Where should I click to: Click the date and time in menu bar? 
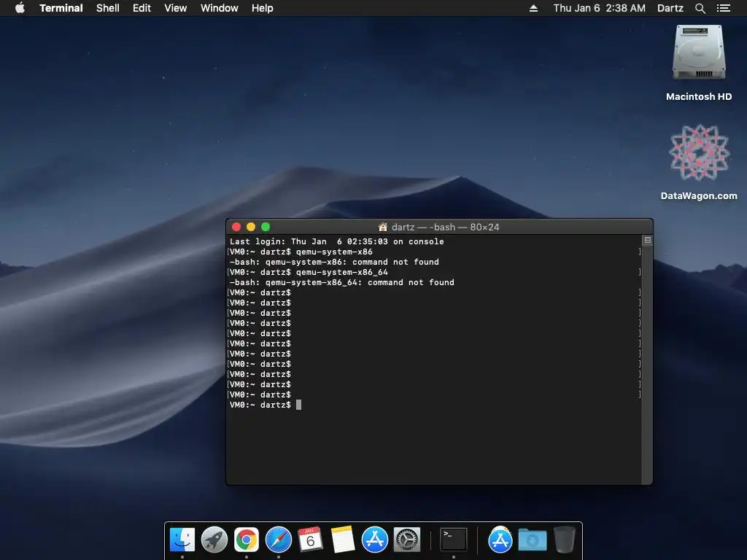point(600,8)
